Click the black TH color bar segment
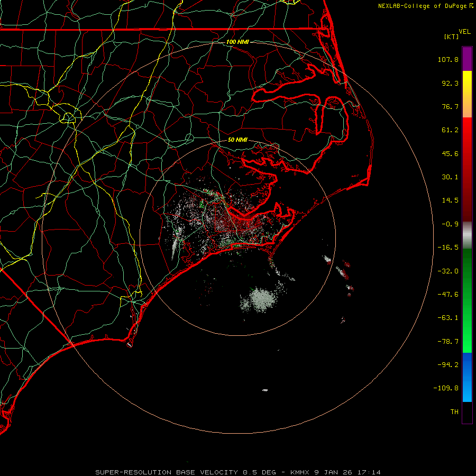The width and height of the screenshot is (476, 476). (467, 412)
